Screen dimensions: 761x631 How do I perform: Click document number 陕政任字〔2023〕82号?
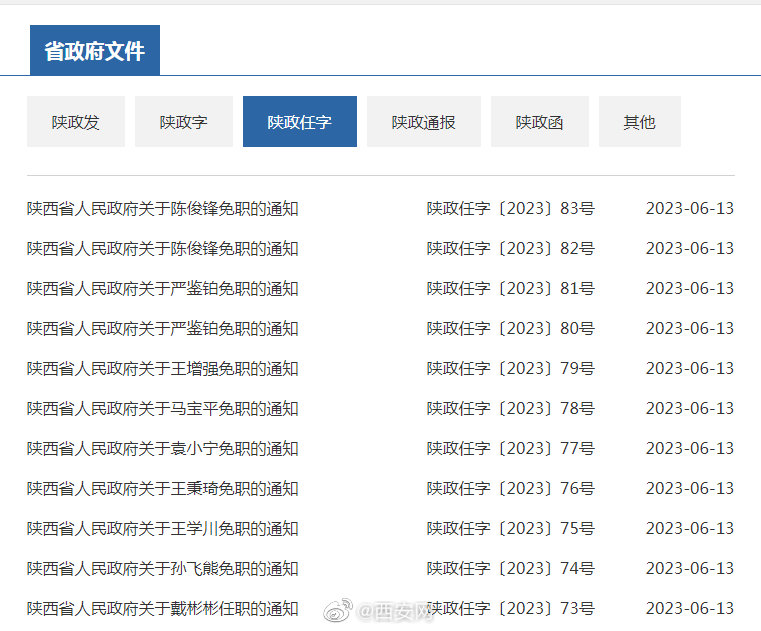point(511,249)
